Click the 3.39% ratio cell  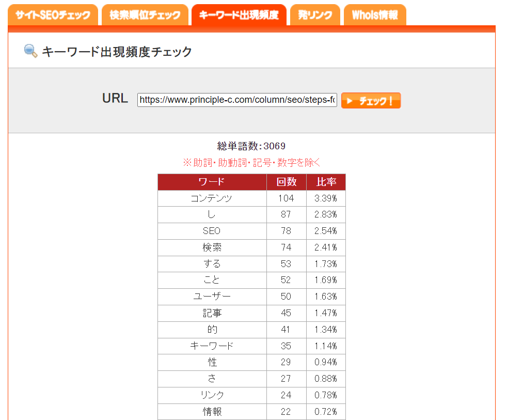pos(326,198)
